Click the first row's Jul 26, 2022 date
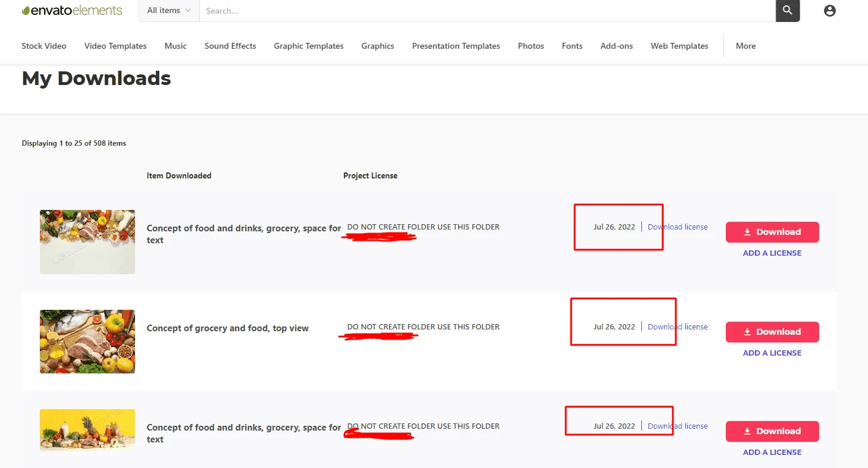Screen dimensions: 868x468 tap(614, 227)
